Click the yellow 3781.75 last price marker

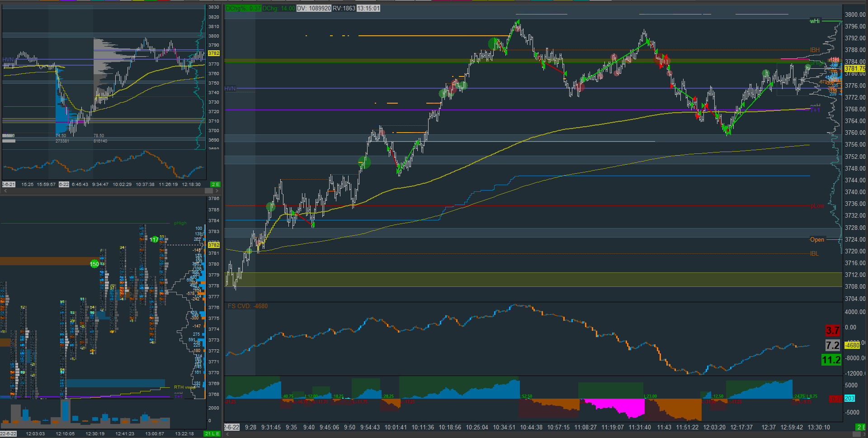[x=855, y=68]
